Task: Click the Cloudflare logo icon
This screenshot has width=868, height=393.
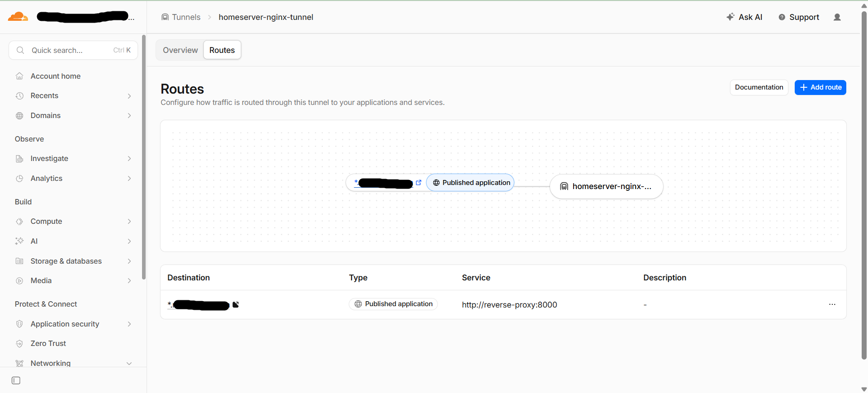Action: tap(18, 17)
